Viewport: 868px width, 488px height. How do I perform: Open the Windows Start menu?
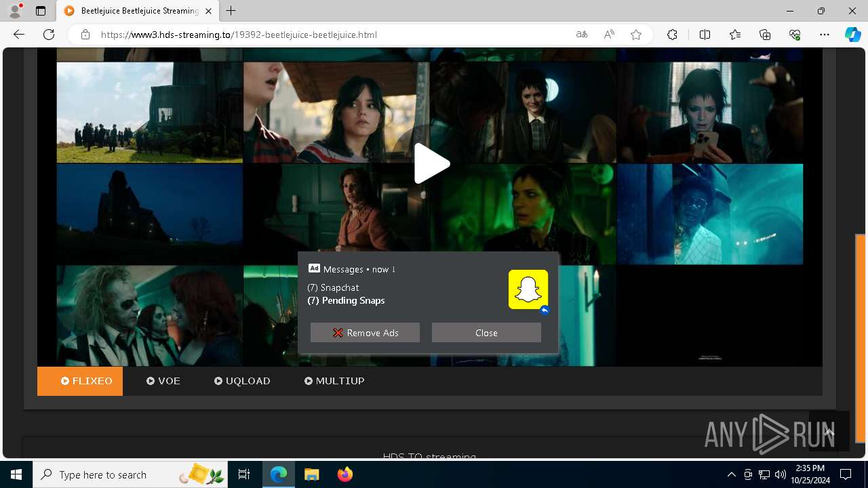click(x=16, y=474)
